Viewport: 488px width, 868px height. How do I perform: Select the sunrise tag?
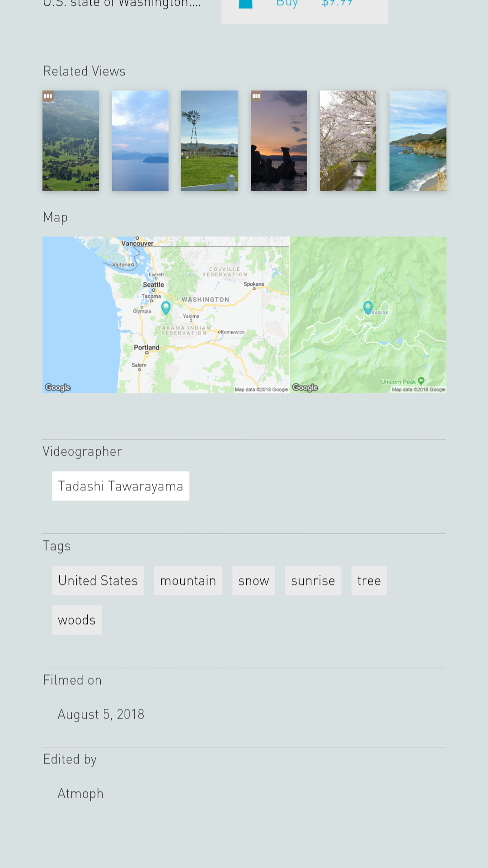313,580
